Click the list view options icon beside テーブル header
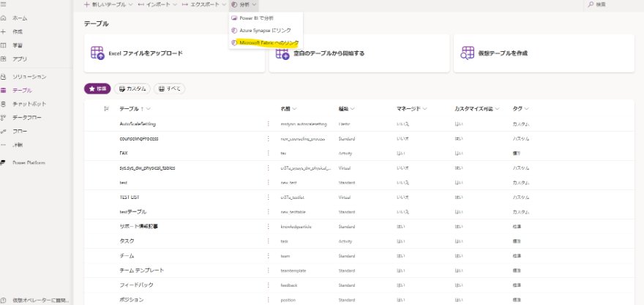Image resolution: width=644 pixels, height=305 pixels. (107, 109)
